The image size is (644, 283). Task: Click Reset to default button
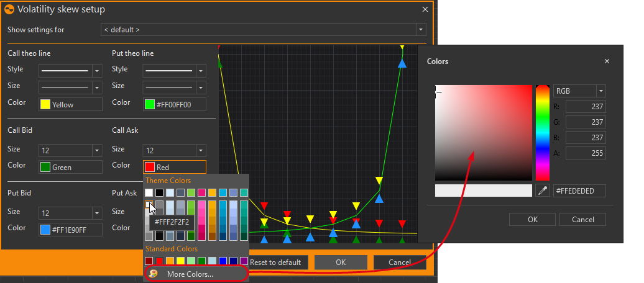(275, 263)
